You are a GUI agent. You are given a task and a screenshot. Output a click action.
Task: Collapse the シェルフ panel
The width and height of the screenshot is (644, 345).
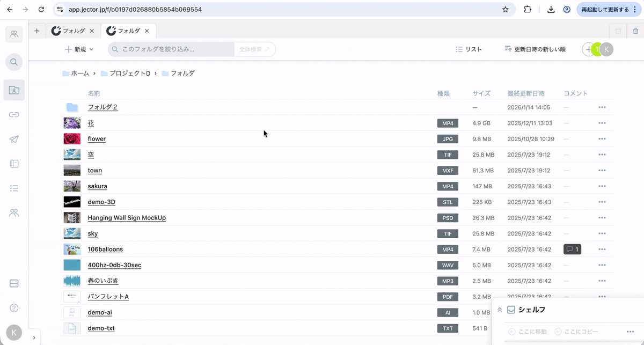coord(500,310)
